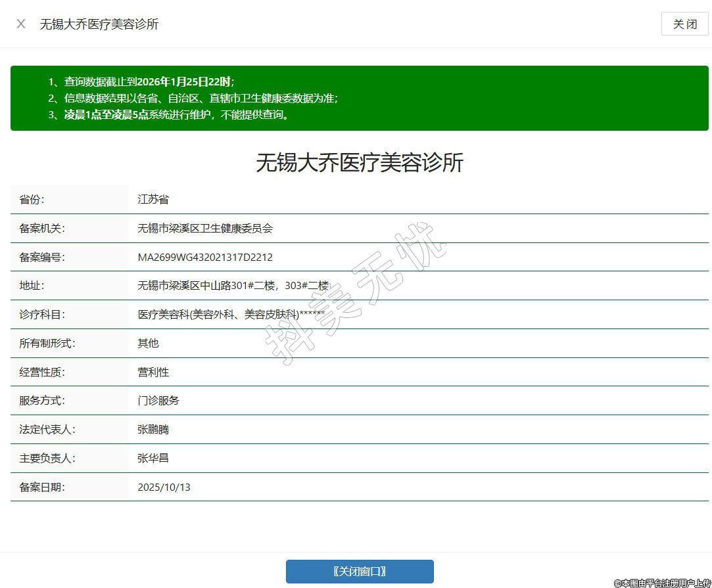This screenshot has width=712, height=588.
Task: Click the X icon beside the header title
Action: pos(21,24)
